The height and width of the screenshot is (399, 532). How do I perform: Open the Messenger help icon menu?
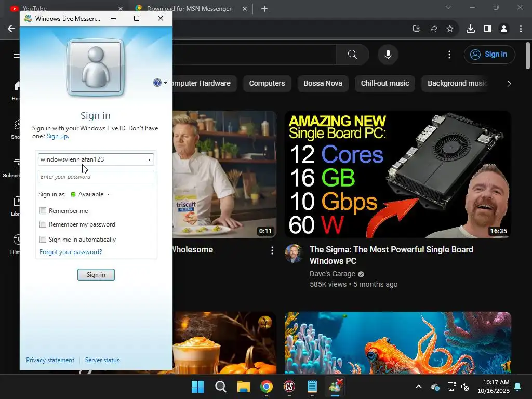[160, 83]
